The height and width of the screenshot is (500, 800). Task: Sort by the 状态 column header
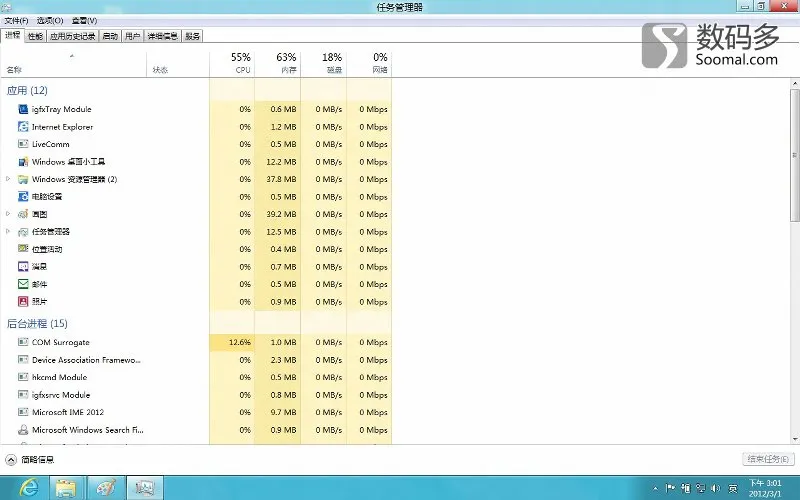tap(178, 64)
